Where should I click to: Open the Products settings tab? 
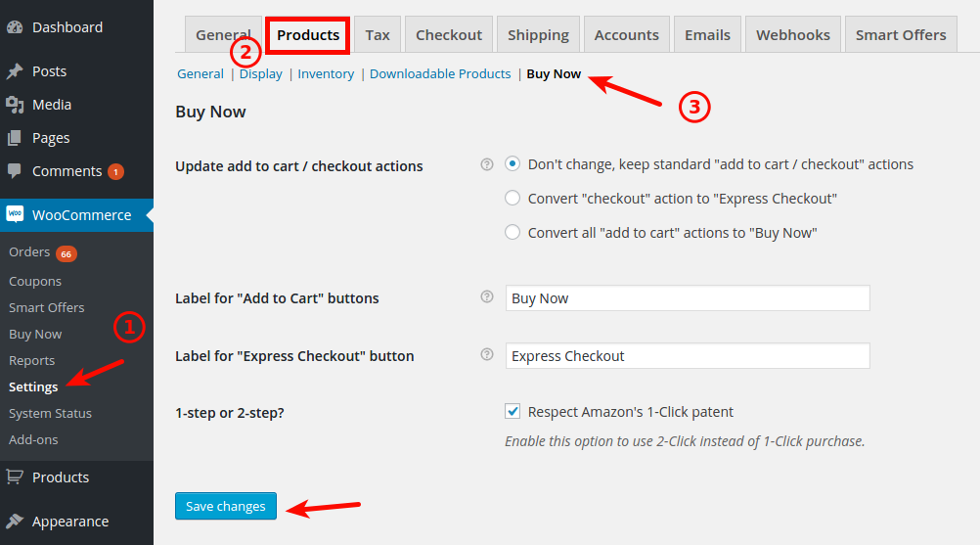308,35
